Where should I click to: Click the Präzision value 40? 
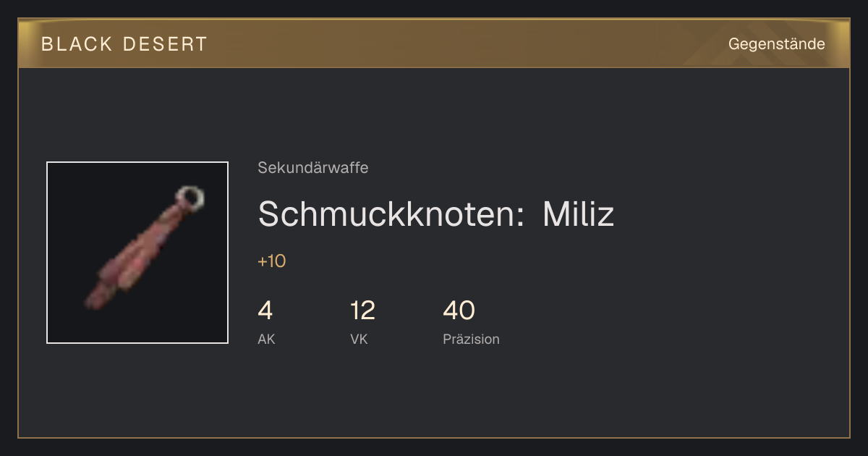tap(459, 311)
